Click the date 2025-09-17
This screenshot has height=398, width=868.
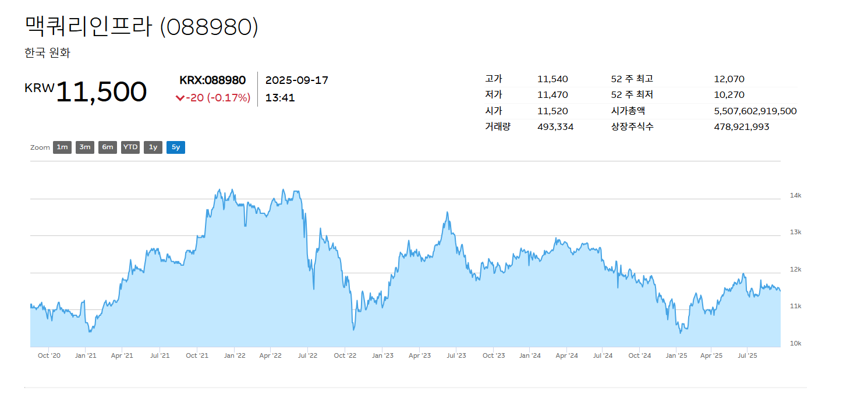click(297, 80)
